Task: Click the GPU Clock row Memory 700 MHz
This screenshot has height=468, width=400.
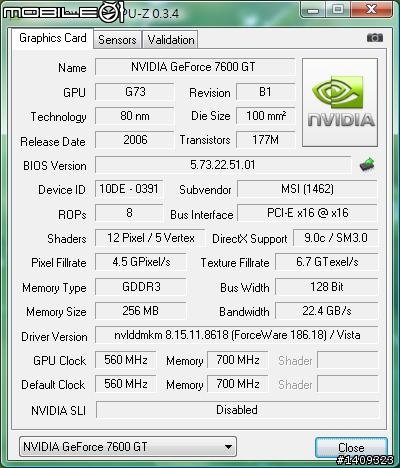Action: [238, 360]
